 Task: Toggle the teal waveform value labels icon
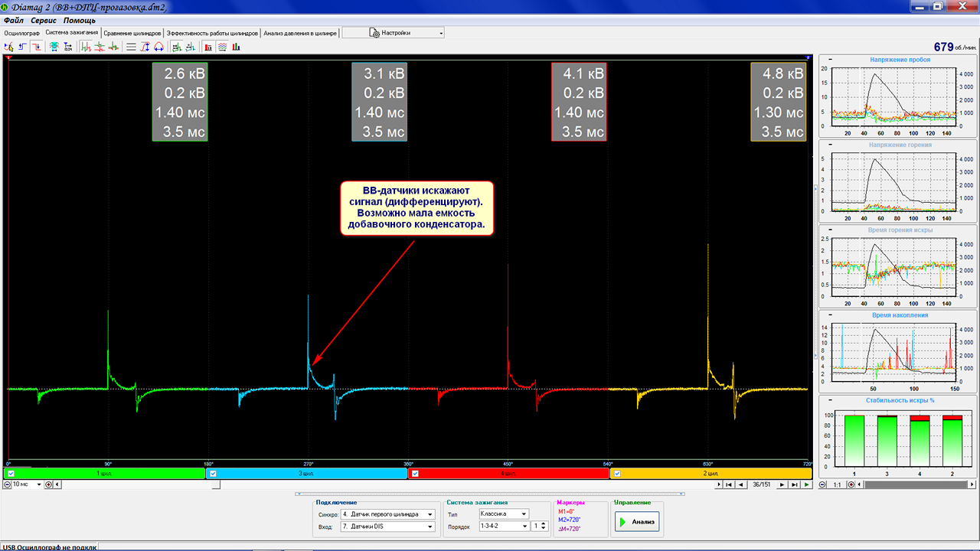point(190,47)
